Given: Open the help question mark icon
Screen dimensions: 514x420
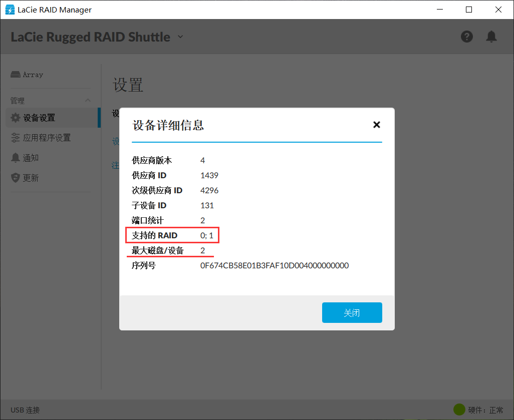Looking at the screenshot, I should [467, 37].
